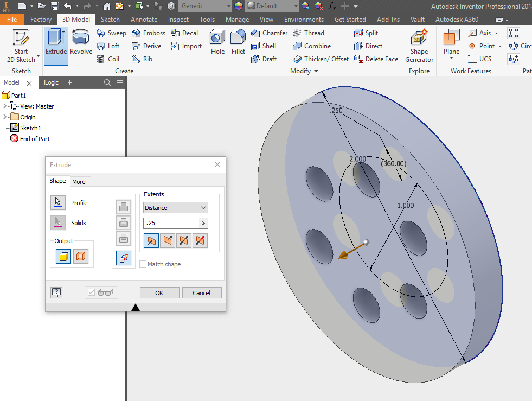The image size is (532, 401).
Task: Click the appearance color wheel icon
Action: pos(238,6)
